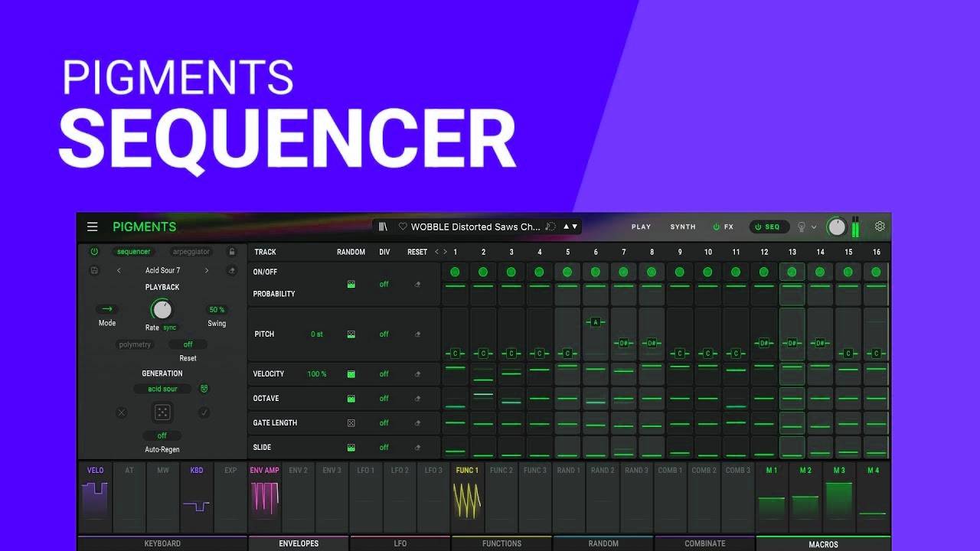Toggle step 13 on/off
This screenshot has height=551, width=980.
(x=792, y=272)
